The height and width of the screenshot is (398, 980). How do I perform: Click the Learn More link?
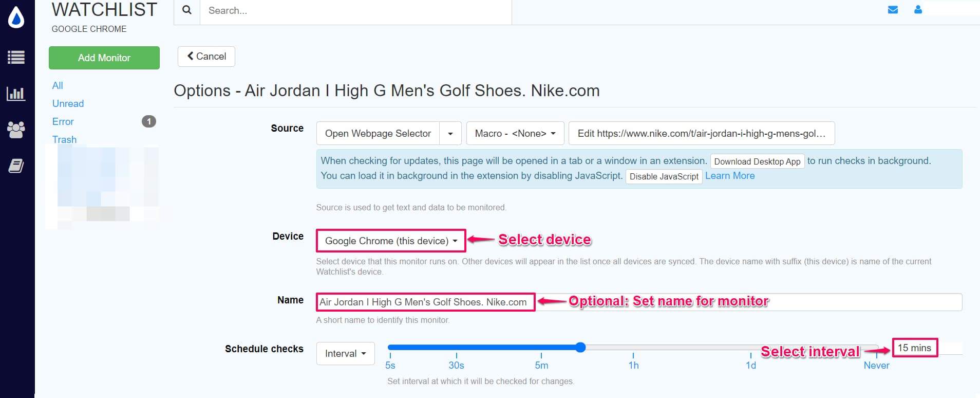pos(729,176)
